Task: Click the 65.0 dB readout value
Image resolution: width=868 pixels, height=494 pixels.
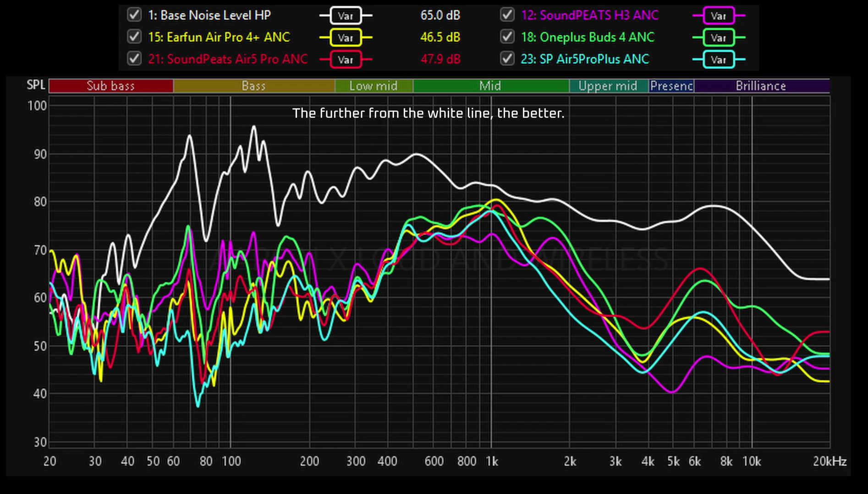Action: pyautogui.click(x=440, y=15)
